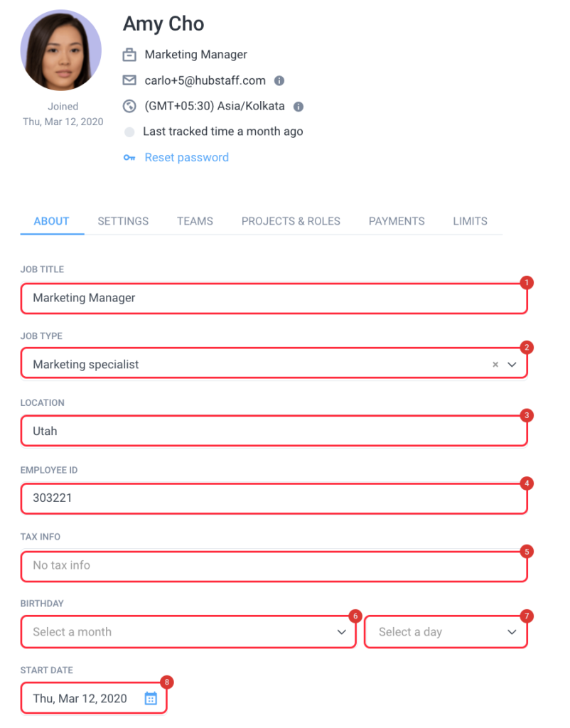Screen dimensions: 570x728
Task: Select the Settings tab link
Action: point(122,221)
